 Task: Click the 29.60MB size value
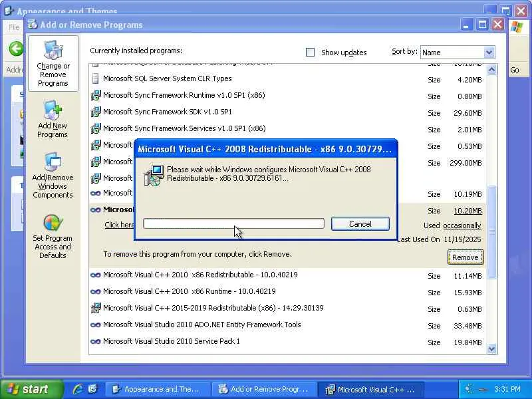[x=467, y=113]
